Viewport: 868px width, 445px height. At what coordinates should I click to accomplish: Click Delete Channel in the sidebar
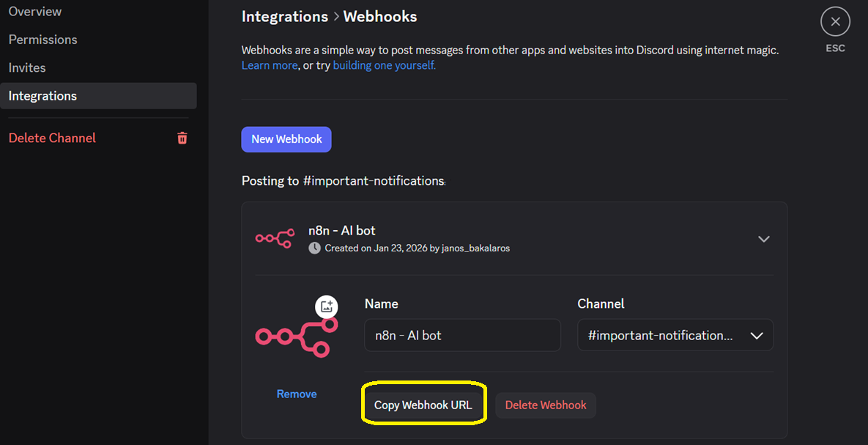pos(52,138)
